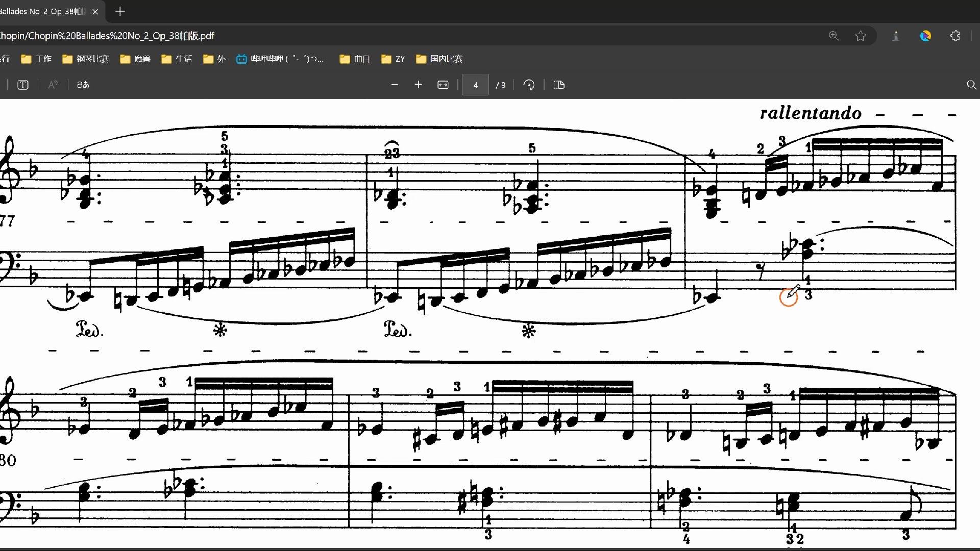The image size is (980, 551).
Task: Open the second yellow bookmarks folder after 钢琴比赛
Action: coord(177,59)
